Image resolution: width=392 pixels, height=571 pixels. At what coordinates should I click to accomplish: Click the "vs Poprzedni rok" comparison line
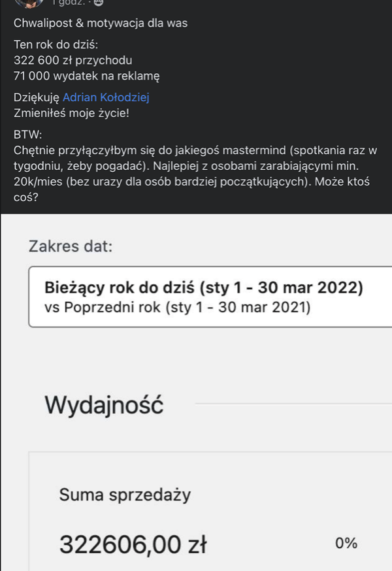pyautogui.click(x=178, y=307)
